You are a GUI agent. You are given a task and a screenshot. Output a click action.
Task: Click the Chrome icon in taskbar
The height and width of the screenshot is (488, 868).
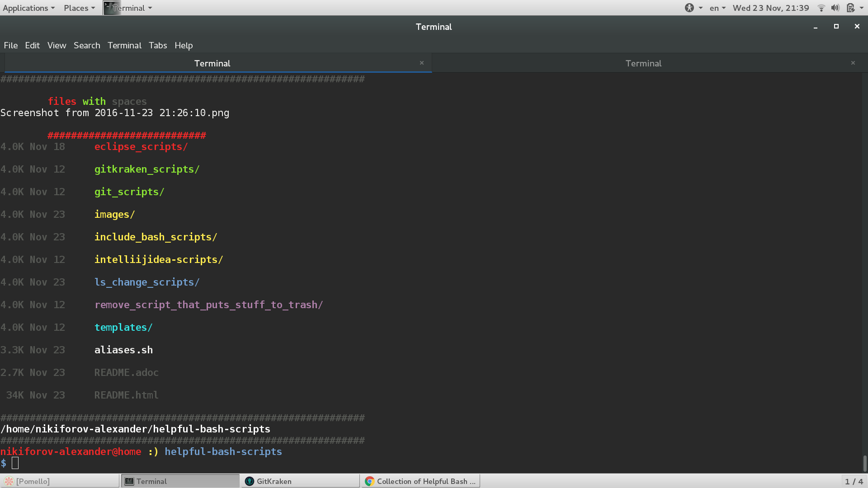coord(370,481)
